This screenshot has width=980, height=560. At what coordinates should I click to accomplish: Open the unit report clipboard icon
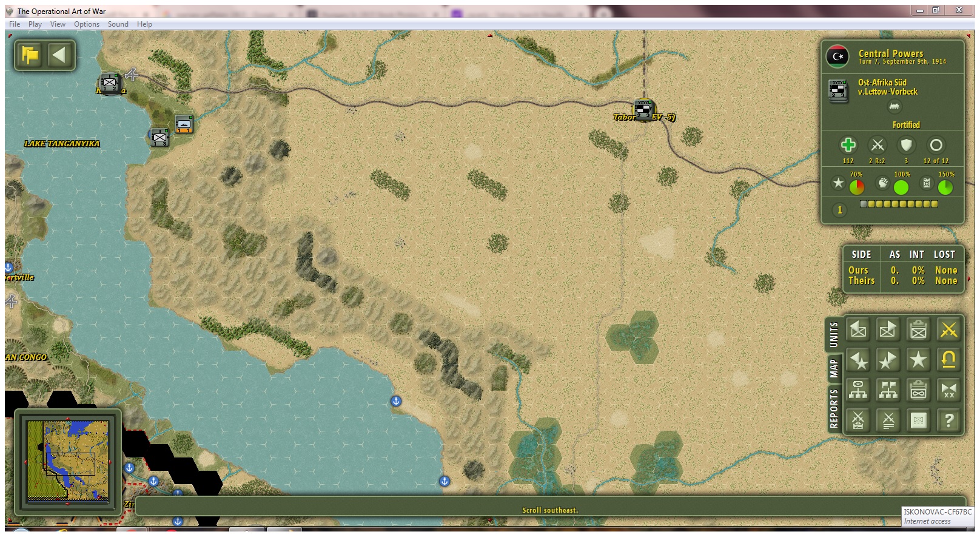918,329
